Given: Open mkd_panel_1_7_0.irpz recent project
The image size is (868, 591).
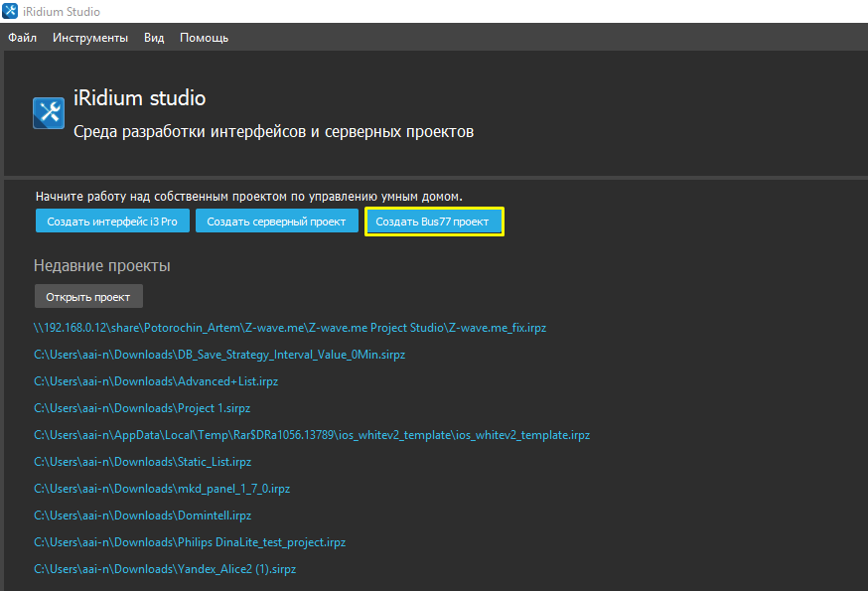Looking at the screenshot, I should (x=162, y=489).
